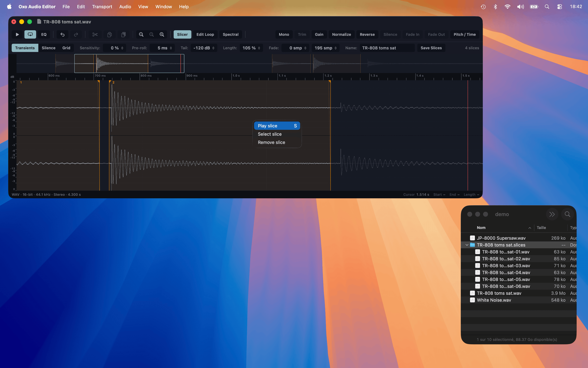Choose Select slice in context menu
This screenshot has width=588, height=368.
(277, 134)
